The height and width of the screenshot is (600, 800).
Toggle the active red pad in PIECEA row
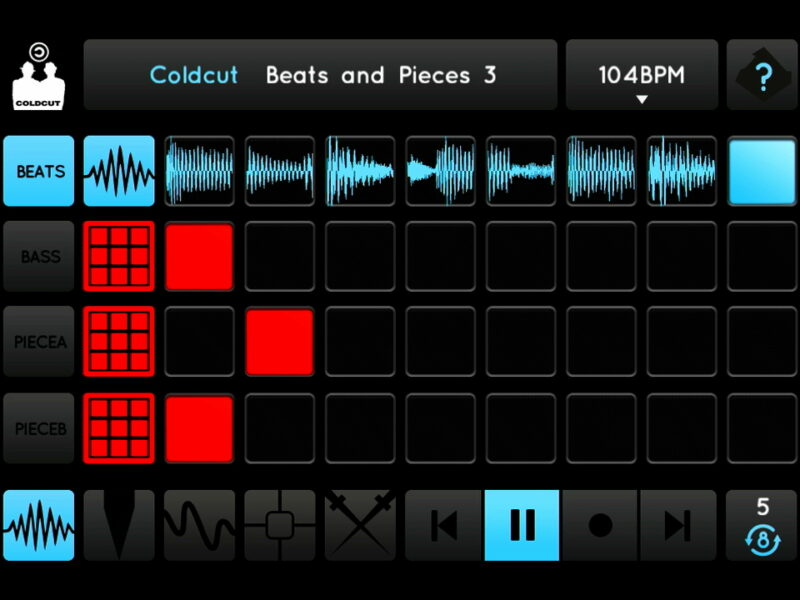click(x=280, y=342)
